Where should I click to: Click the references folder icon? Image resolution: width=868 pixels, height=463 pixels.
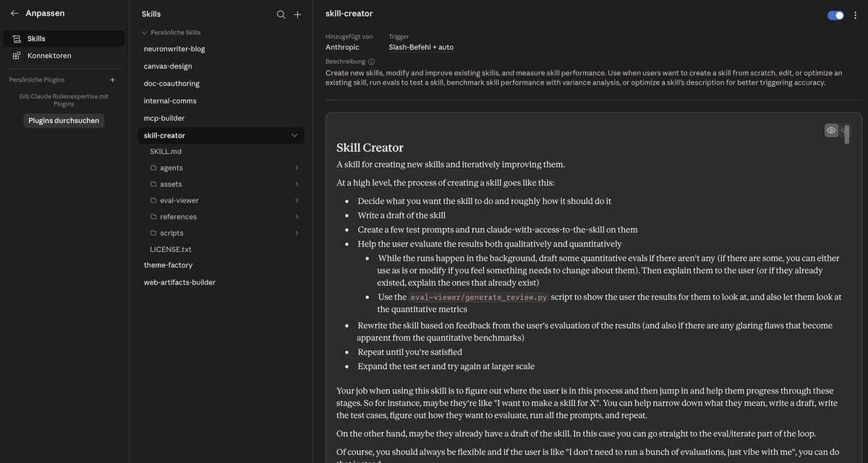(153, 217)
